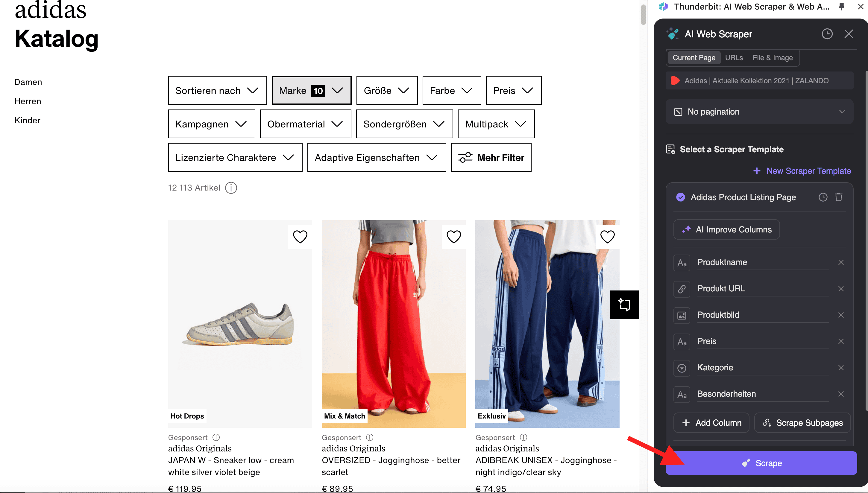Click the Kategorie target icon
The height and width of the screenshot is (493, 868).
(682, 367)
